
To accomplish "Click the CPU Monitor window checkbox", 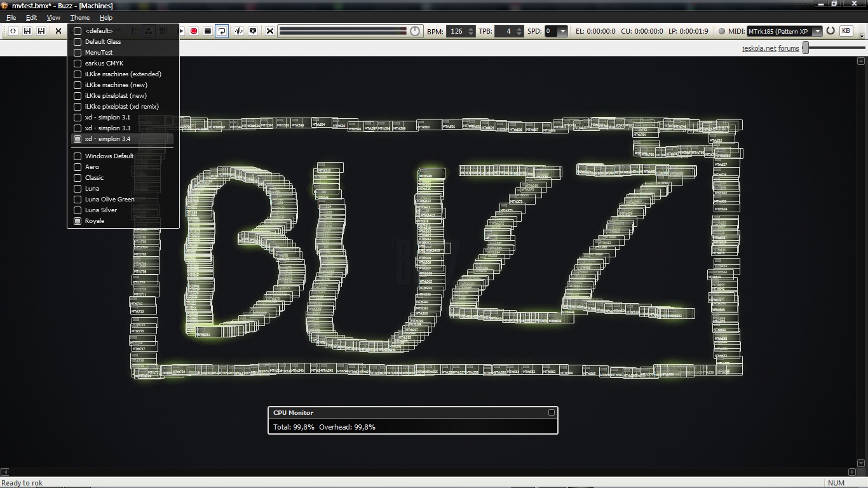I will pos(551,412).
